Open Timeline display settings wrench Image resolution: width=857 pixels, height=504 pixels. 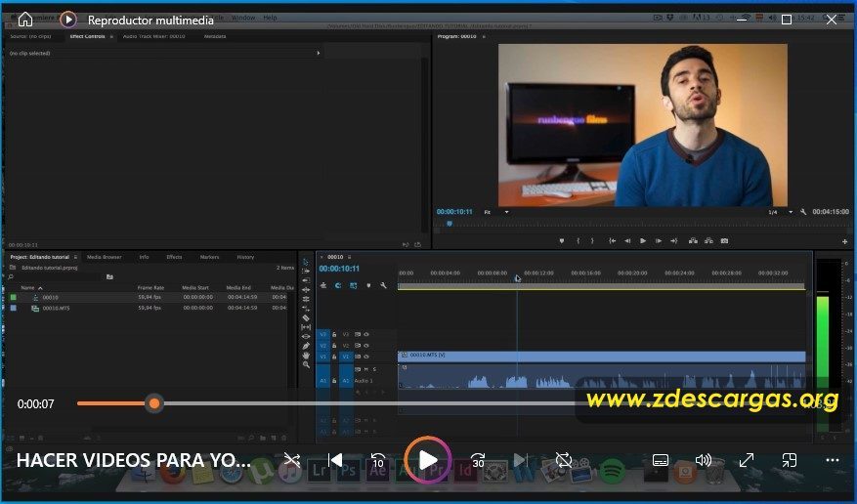coord(384,285)
